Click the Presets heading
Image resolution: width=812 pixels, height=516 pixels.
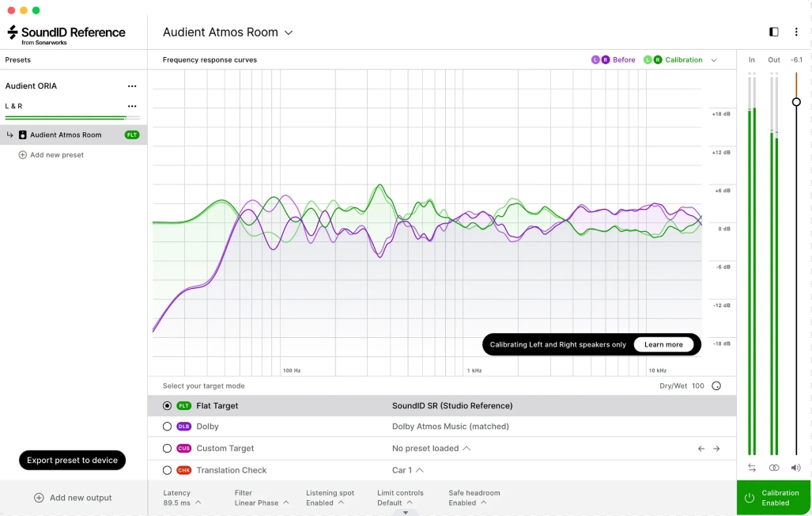pos(17,60)
